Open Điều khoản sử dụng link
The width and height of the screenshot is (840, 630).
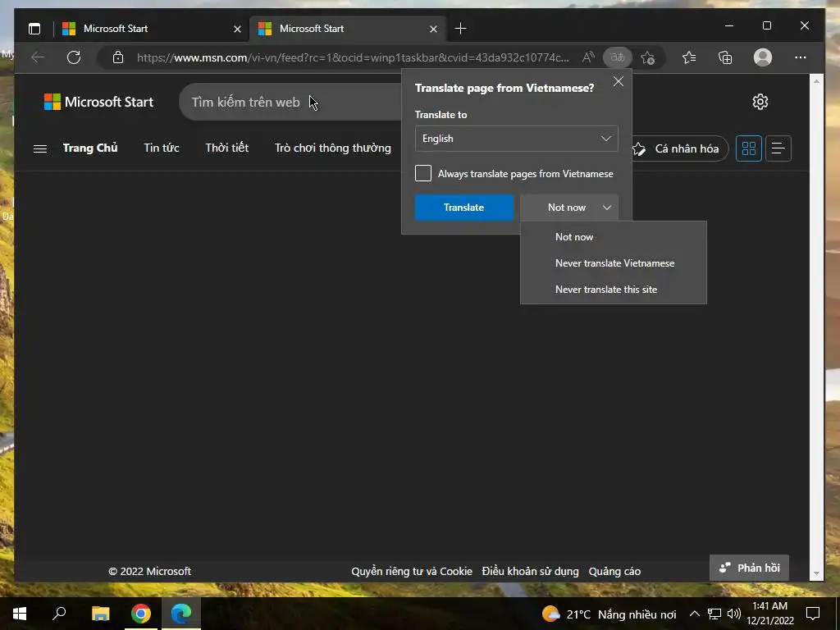(531, 572)
